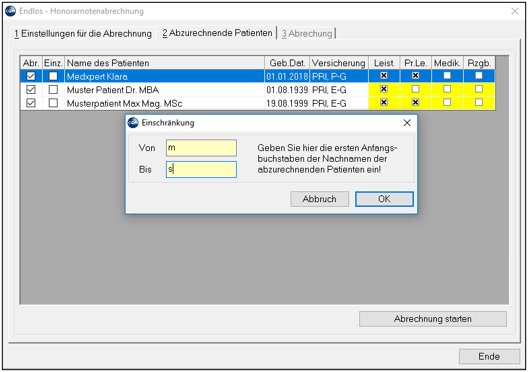Select the 3 Abrechung tab
The width and height of the screenshot is (528, 372).
point(307,34)
